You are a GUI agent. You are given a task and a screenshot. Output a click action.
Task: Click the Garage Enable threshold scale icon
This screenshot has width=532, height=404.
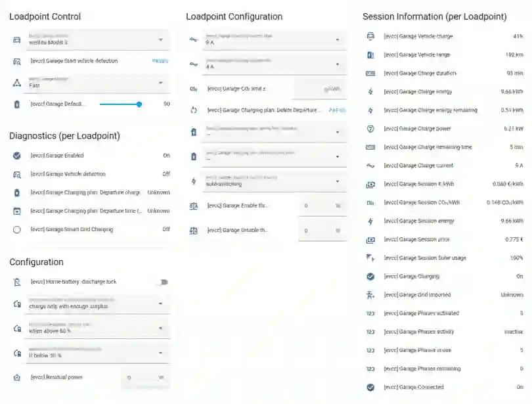click(193, 206)
